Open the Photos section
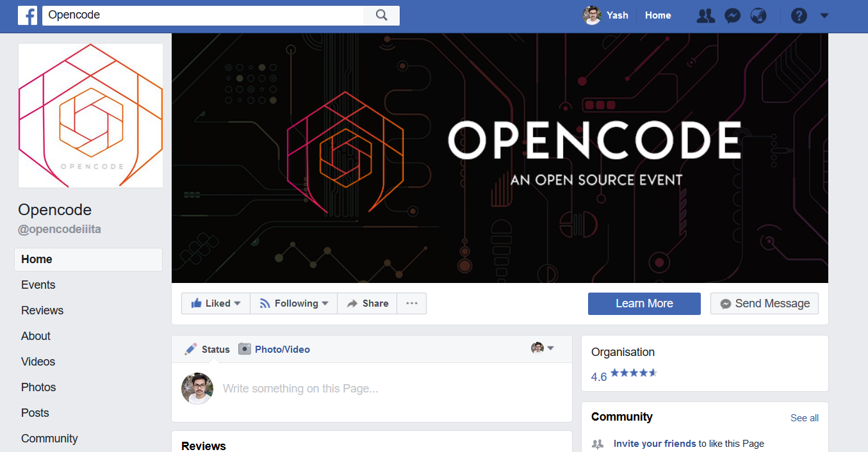868x452 pixels. click(x=38, y=387)
